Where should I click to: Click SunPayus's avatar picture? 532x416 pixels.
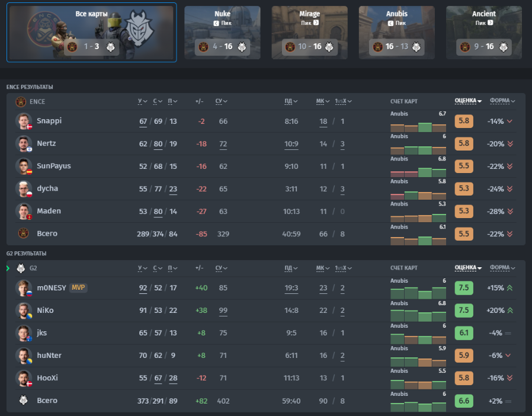[x=24, y=166]
